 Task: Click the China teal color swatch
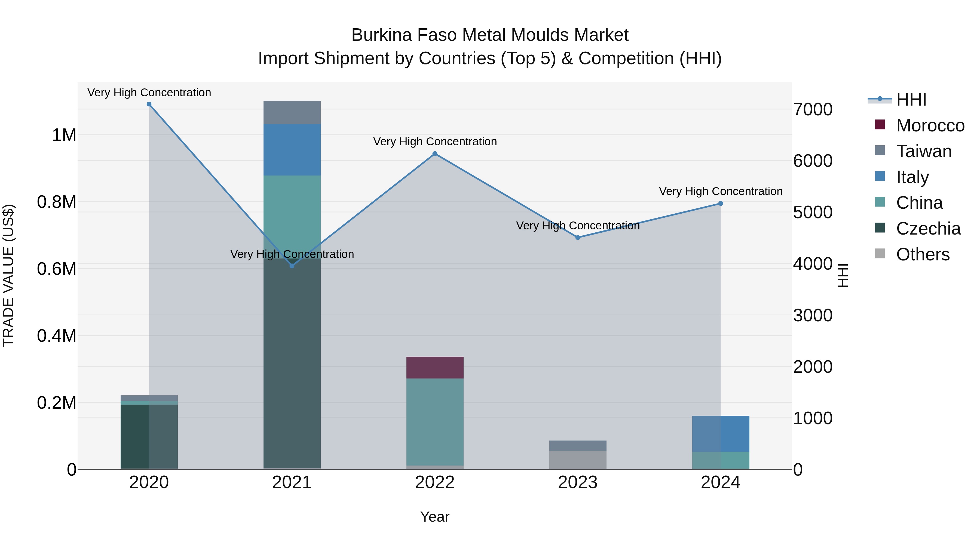click(880, 202)
